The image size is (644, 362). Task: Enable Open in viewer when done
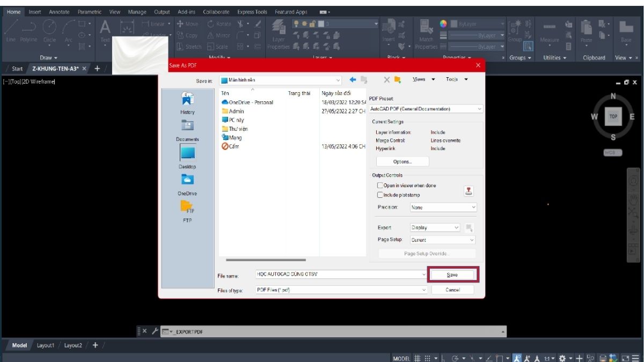coord(380,186)
